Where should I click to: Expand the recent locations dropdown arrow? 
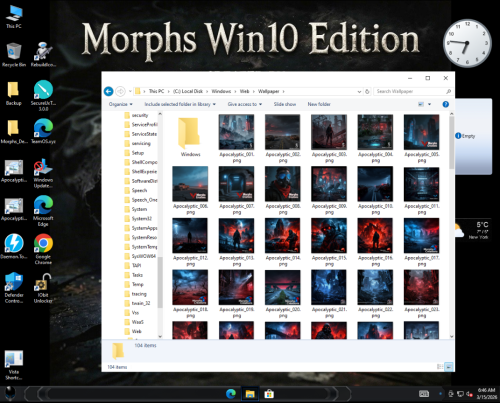pyautogui.click(x=130, y=91)
